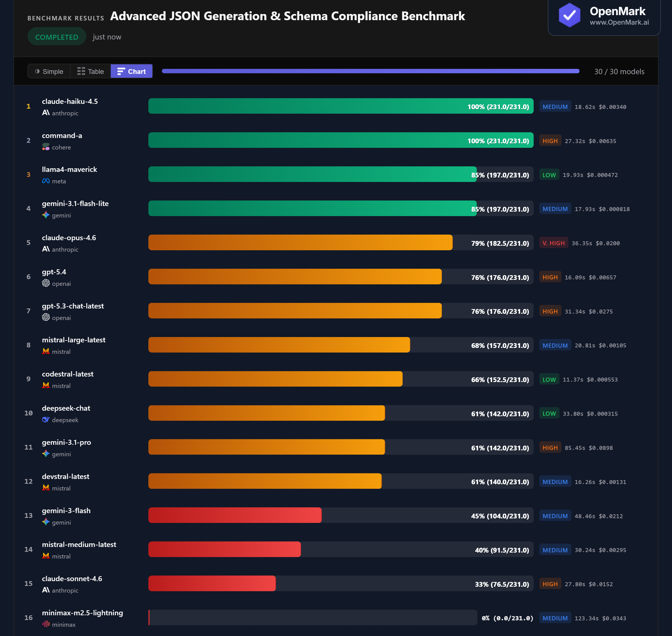Click the Mistral icon beside mistral-large-latest
The width and height of the screenshot is (672, 636).
coord(46,351)
